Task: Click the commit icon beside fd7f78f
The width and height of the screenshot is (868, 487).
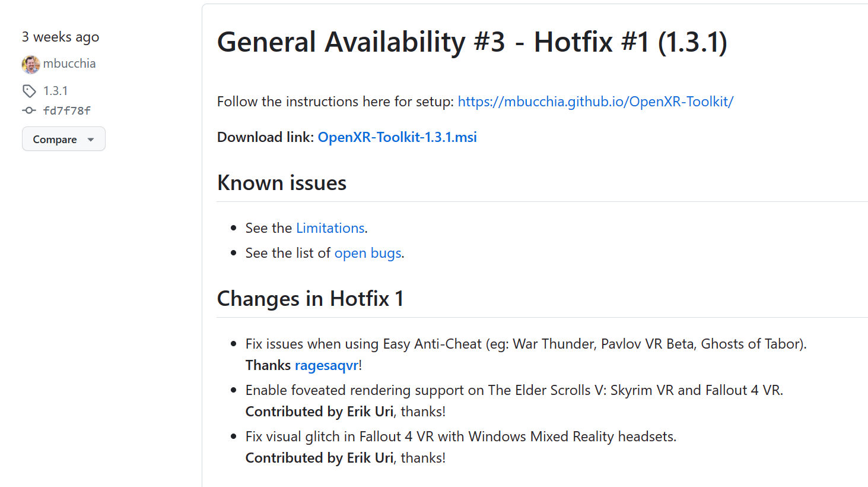Action: pos(29,110)
